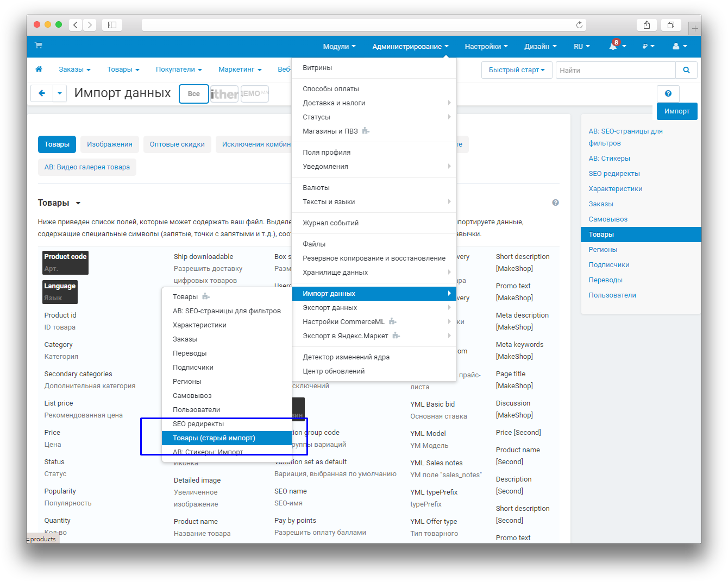Select Товары (старый импорт) menu item
This screenshot has width=728, height=582.
tap(214, 438)
